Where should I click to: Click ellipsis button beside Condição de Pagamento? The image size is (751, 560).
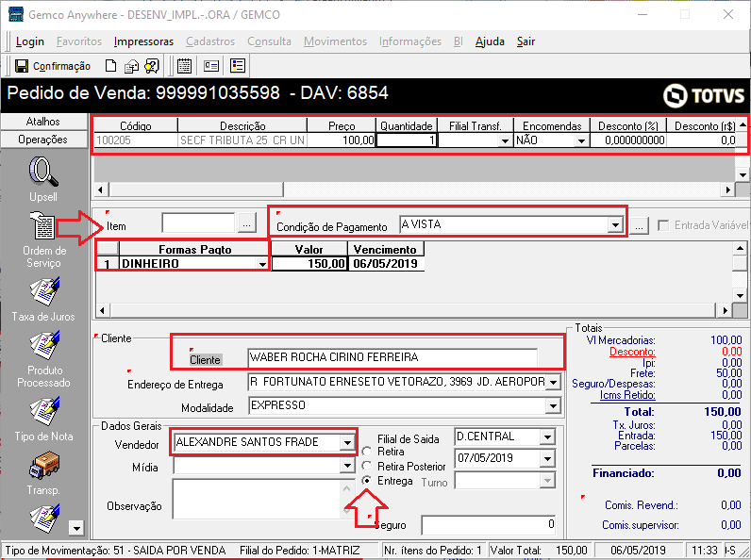(639, 226)
